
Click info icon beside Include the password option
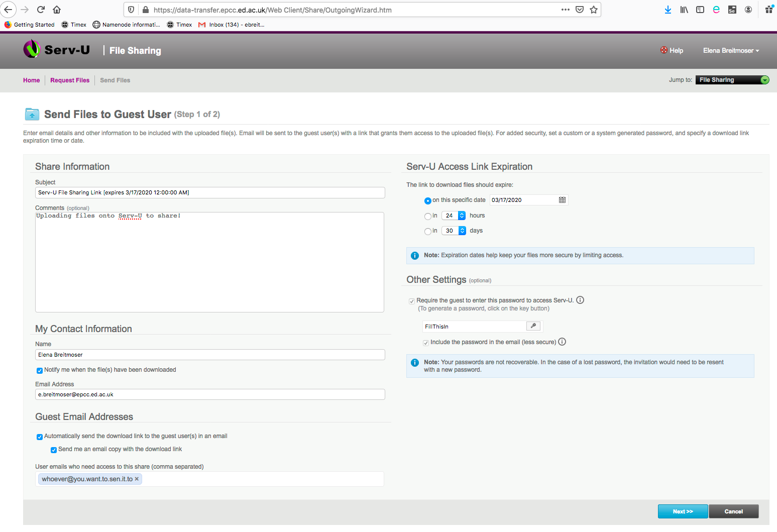562,342
